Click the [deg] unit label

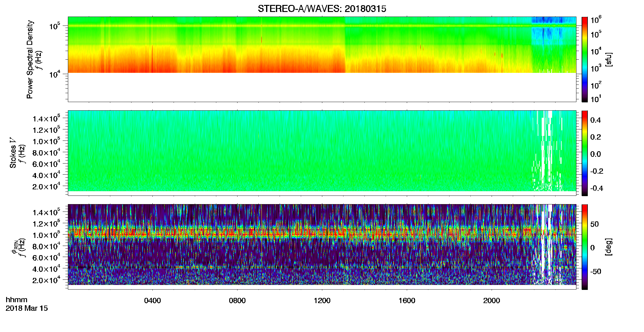pos(609,247)
